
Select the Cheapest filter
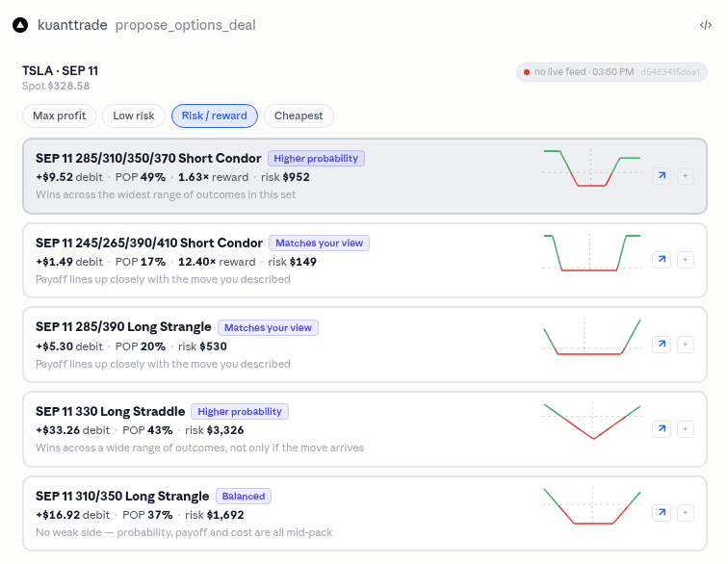click(x=299, y=115)
